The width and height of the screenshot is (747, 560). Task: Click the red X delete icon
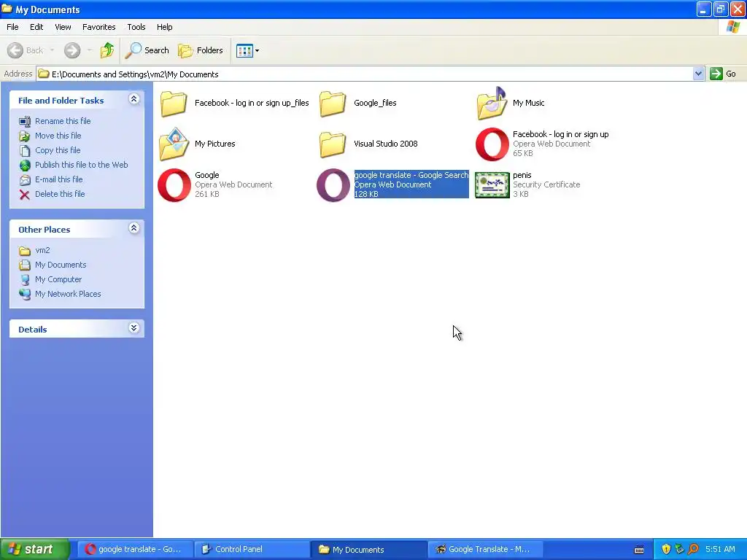(25, 194)
